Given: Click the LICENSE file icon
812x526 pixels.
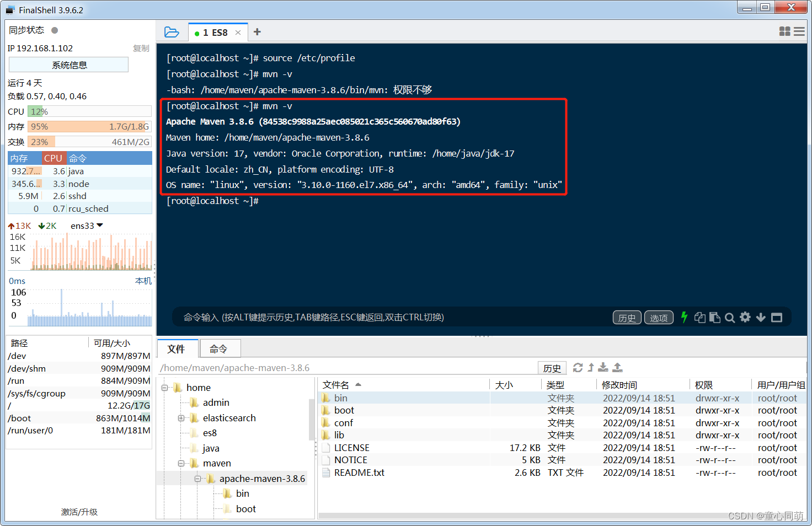Looking at the screenshot, I should coord(326,448).
